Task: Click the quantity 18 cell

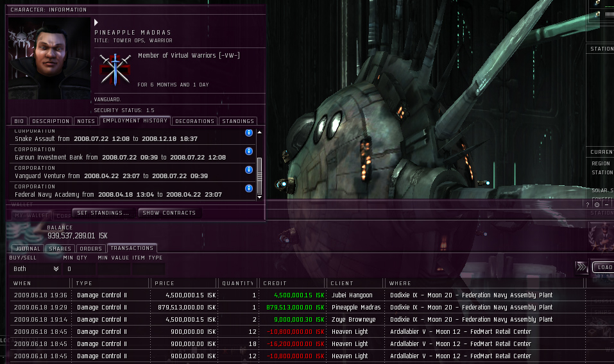Action: (253, 343)
